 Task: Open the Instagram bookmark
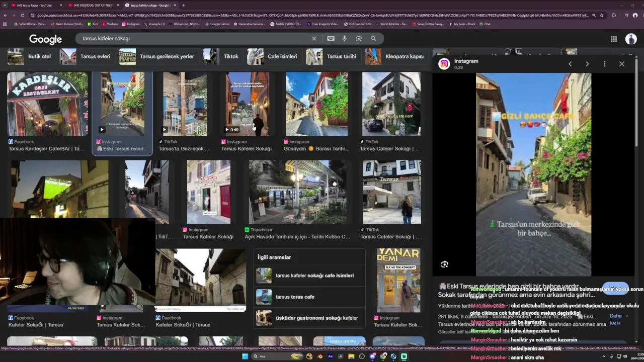pyautogui.click(x=131, y=24)
